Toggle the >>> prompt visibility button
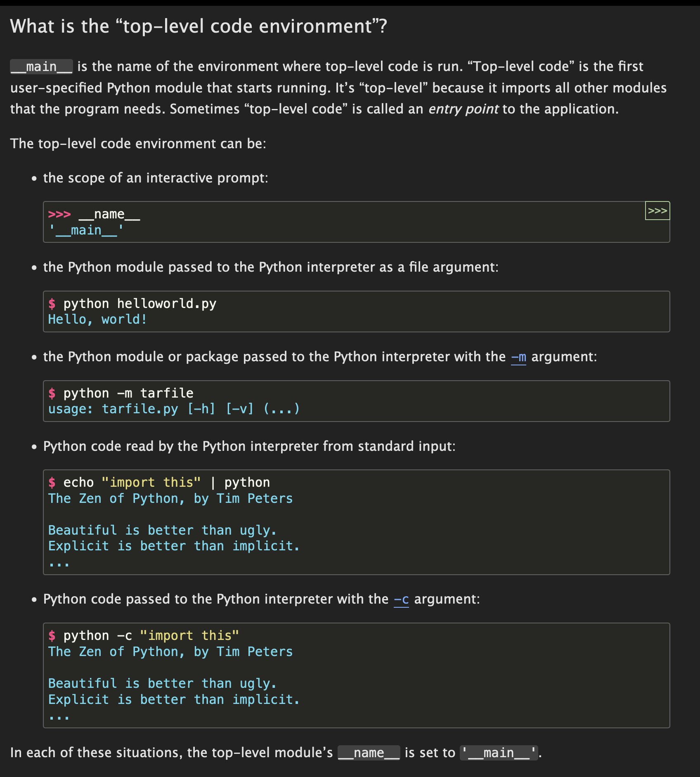 pos(657,211)
